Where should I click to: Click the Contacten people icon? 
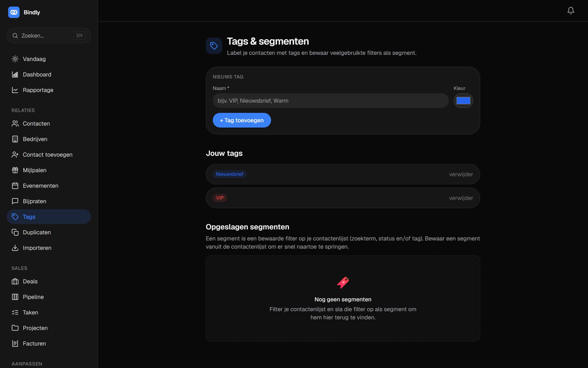[15, 124]
